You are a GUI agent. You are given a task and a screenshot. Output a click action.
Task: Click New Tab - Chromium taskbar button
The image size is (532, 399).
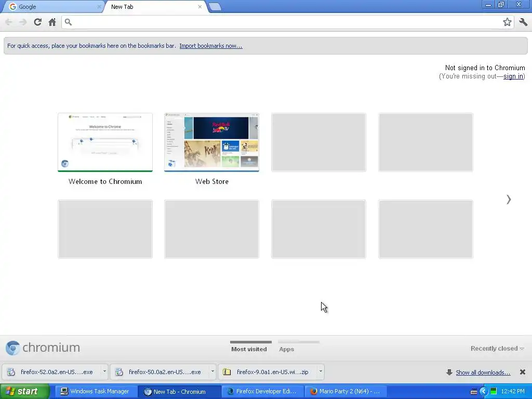coord(179,392)
